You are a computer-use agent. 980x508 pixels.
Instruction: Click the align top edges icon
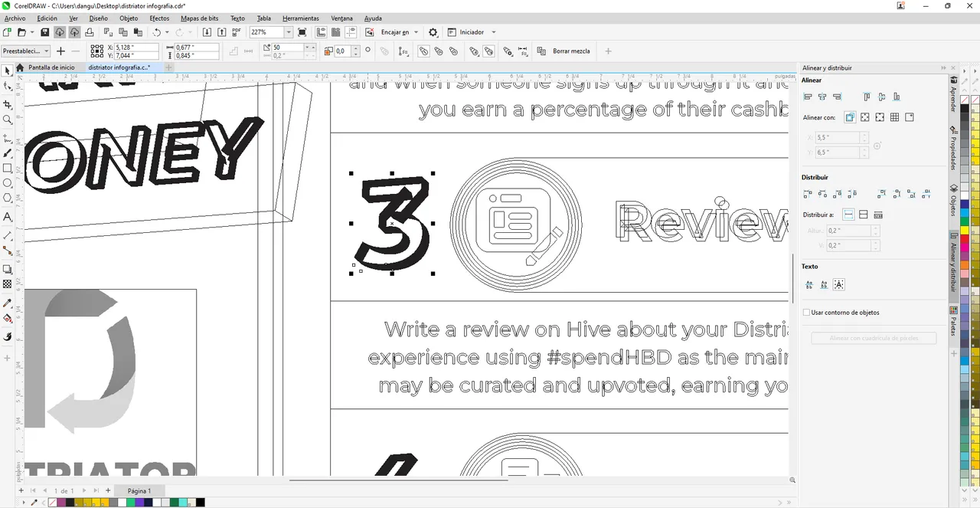[x=867, y=97]
